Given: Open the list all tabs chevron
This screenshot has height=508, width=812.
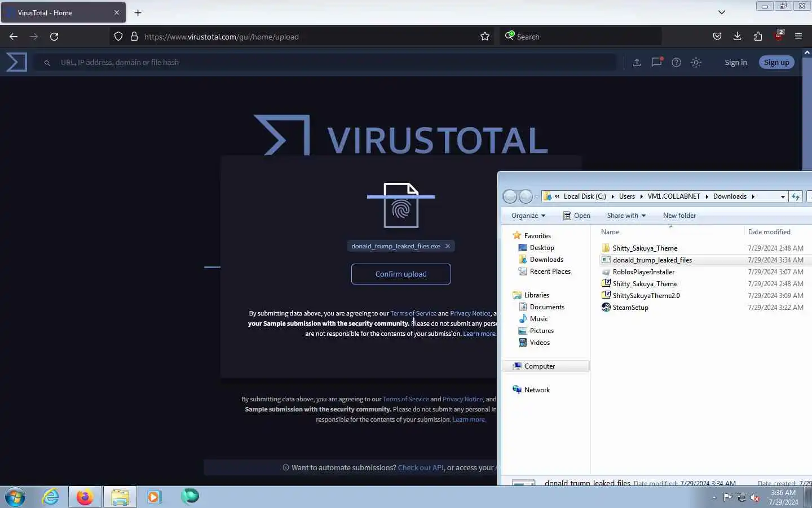Looking at the screenshot, I should (721, 12).
